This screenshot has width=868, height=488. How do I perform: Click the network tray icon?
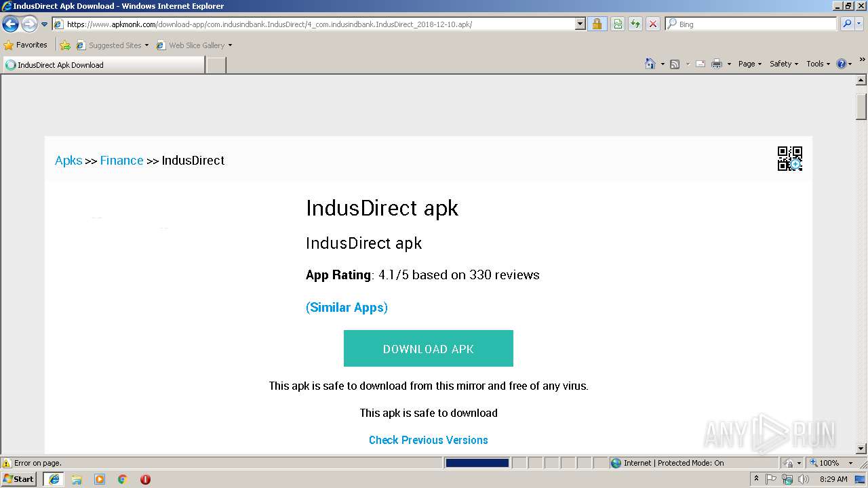tap(787, 479)
